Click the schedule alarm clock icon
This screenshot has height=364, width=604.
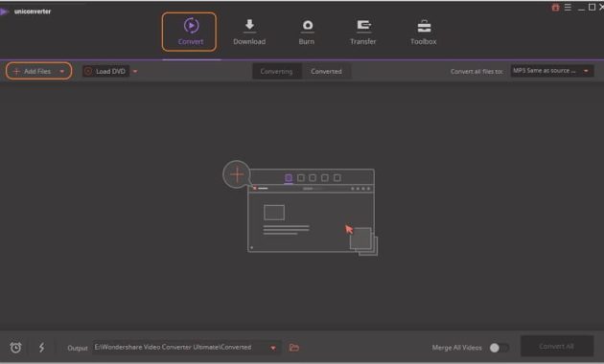pyautogui.click(x=15, y=348)
